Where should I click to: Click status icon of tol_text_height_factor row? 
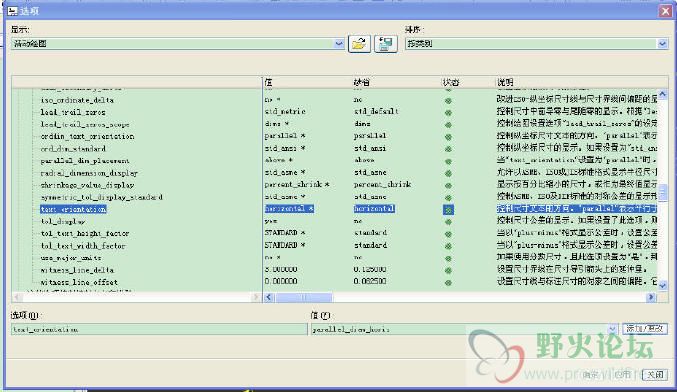(448, 234)
